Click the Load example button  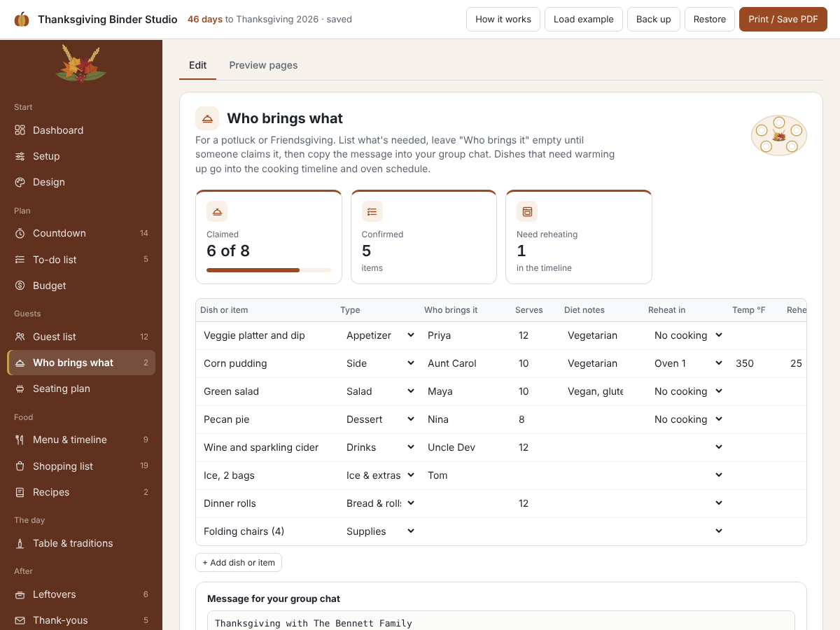coord(584,20)
